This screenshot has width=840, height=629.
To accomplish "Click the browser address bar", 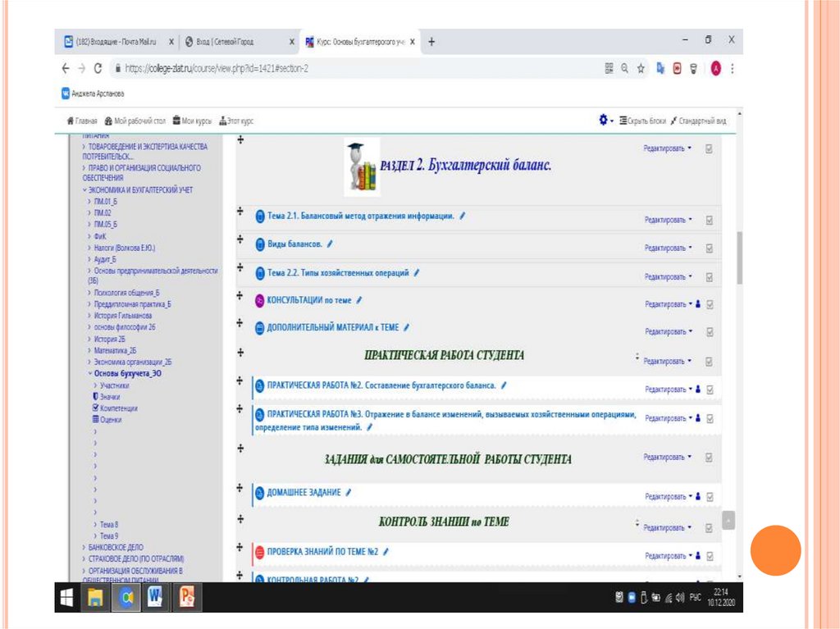I will pos(354,69).
